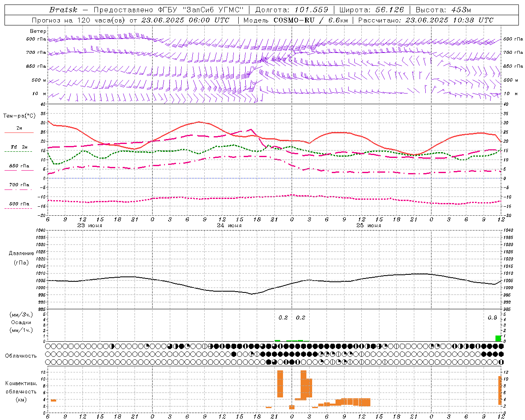Click the bright green precipitation bar under 0.9
This screenshot has height=420, width=525.
click(498, 338)
